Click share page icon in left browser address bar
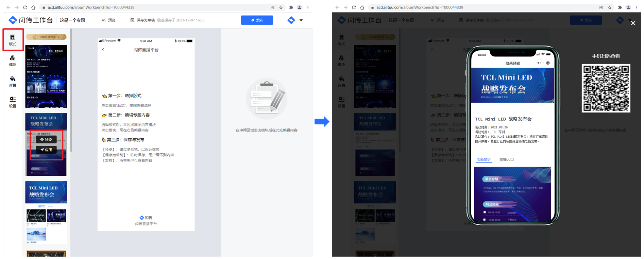 point(272,7)
